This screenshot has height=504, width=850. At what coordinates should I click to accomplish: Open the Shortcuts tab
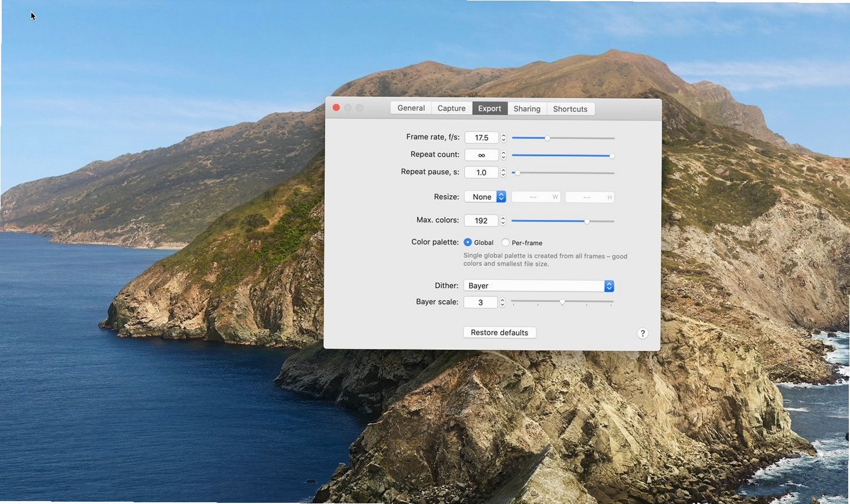pos(570,109)
